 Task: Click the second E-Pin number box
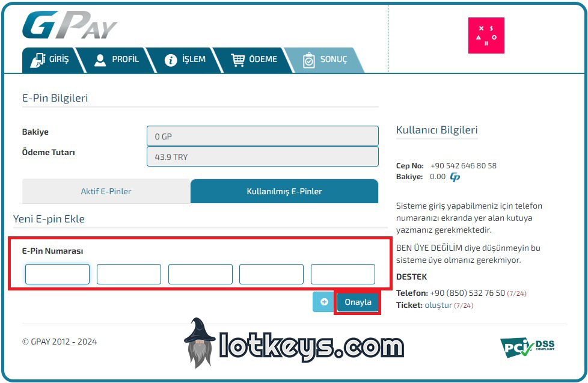point(129,274)
